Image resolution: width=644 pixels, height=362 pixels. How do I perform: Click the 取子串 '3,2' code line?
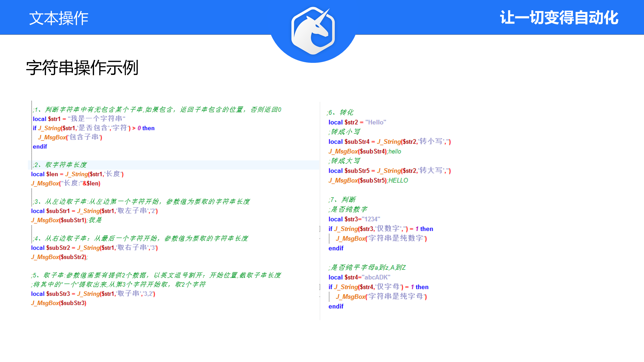pyautogui.click(x=93, y=294)
